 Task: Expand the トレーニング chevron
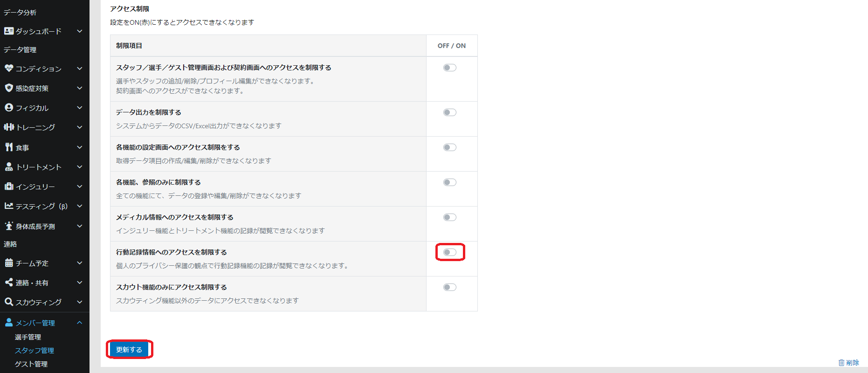(x=80, y=127)
